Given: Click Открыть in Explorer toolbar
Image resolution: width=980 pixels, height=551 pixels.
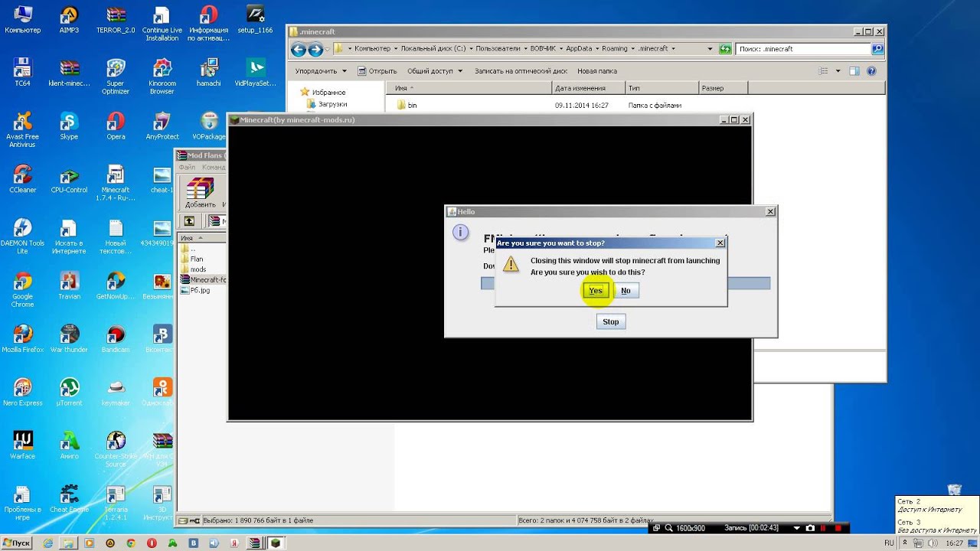Looking at the screenshot, I should [377, 71].
